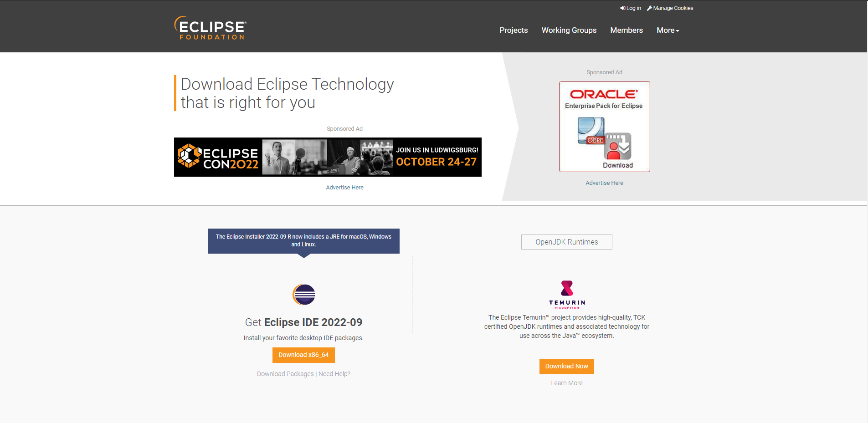The width and height of the screenshot is (868, 423).
Task: Click the Eclipse IDE sphere icon
Action: (x=304, y=295)
